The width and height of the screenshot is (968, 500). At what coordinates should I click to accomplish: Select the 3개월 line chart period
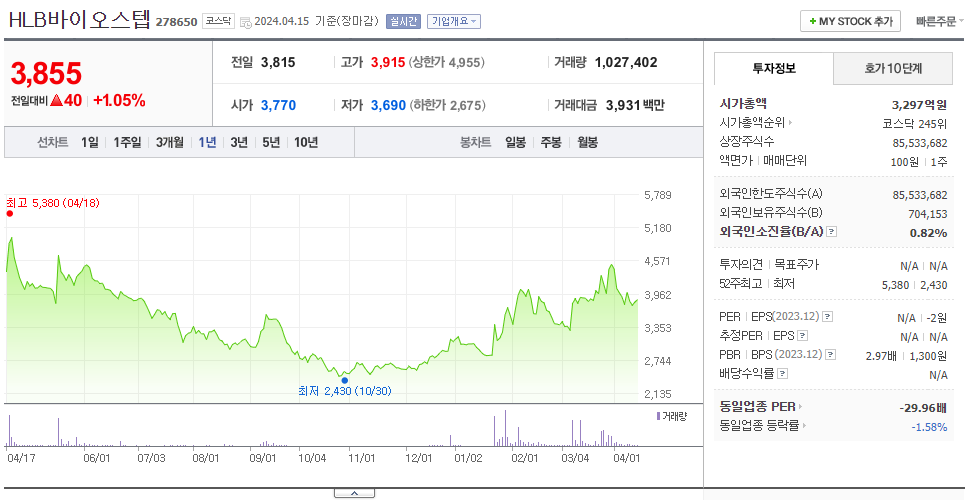(x=170, y=143)
